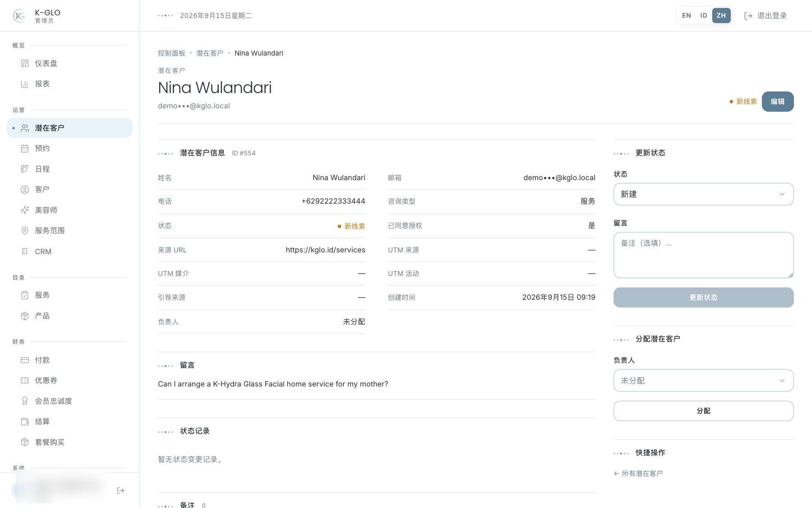Image resolution: width=812 pixels, height=508 pixels.
Task: Click the CRM sidebar icon
Action: coord(25,252)
